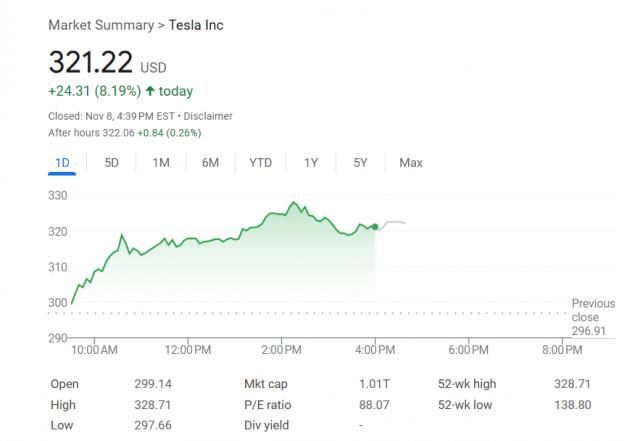640x441 pixels.
Task: Switch to the 5D chart tab
Action: pyautogui.click(x=112, y=162)
